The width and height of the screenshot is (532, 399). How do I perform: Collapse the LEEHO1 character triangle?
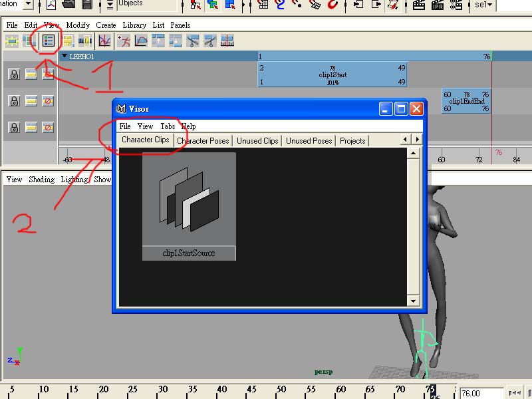[x=64, y=56]
